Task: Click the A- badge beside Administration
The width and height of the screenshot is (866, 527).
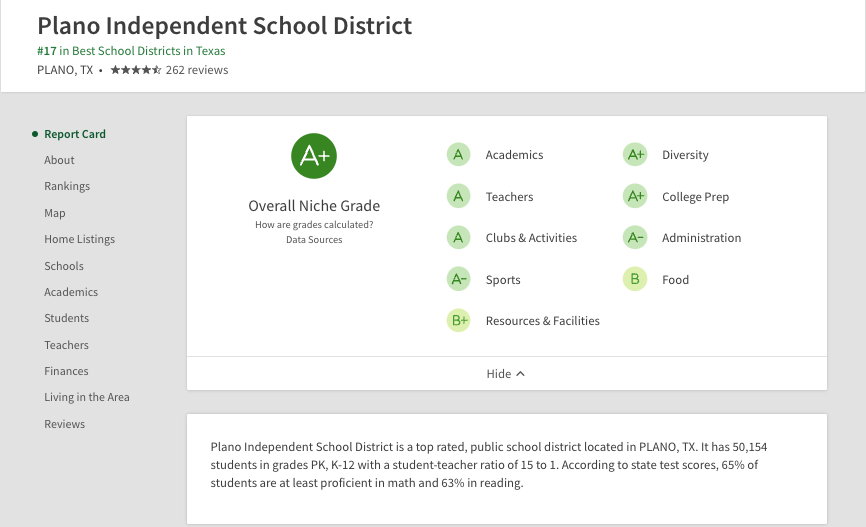Action: click(x=635, y=238)
